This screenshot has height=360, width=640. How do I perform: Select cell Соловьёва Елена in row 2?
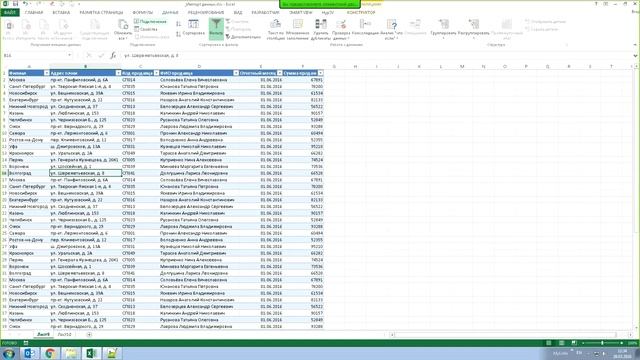click(199, 80)
